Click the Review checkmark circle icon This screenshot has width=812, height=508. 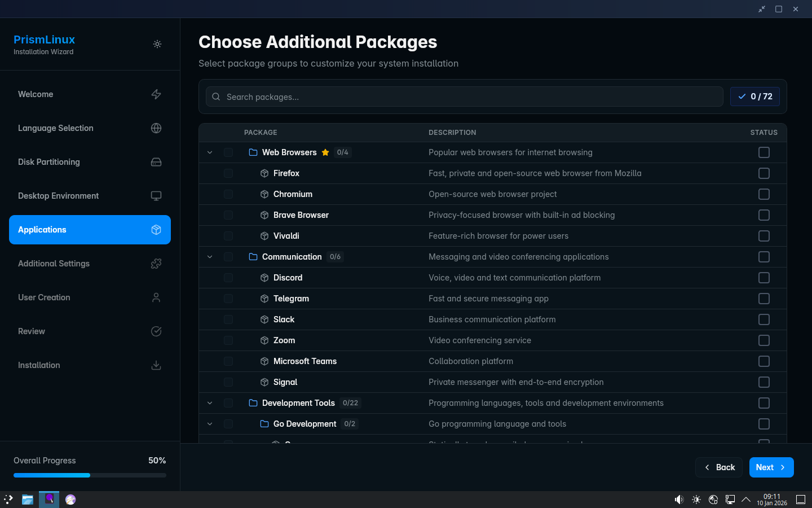(x=156, y=331)
